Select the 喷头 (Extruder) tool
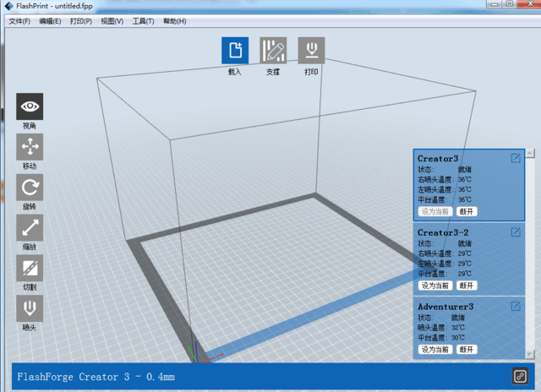This screenshot has width=541, height=392. click(x=30, y=308)
